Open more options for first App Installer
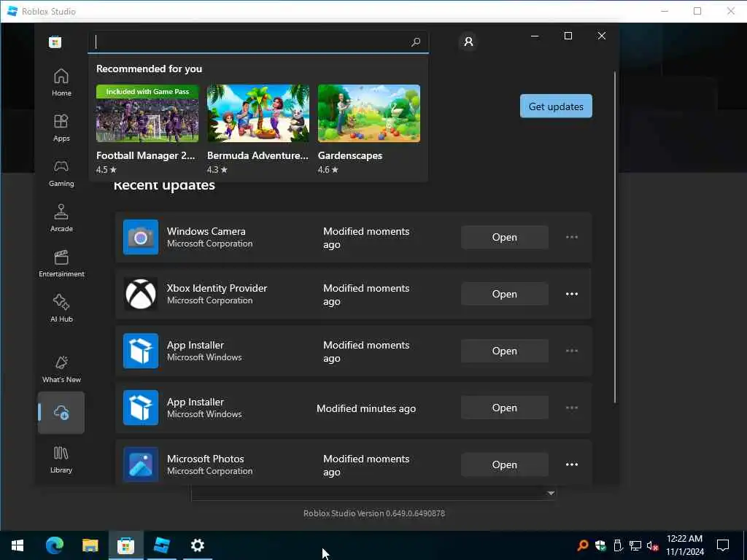Image resolution: width=747 pixels, height=560 pixels. pos(572,351)
